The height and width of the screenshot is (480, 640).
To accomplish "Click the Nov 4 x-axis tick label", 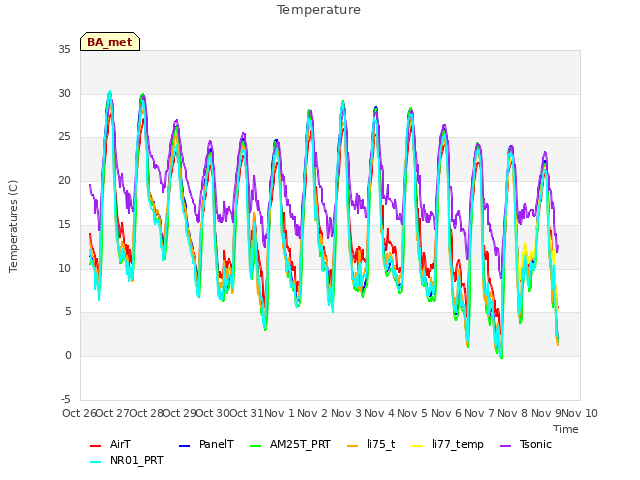I will (380, 413).
